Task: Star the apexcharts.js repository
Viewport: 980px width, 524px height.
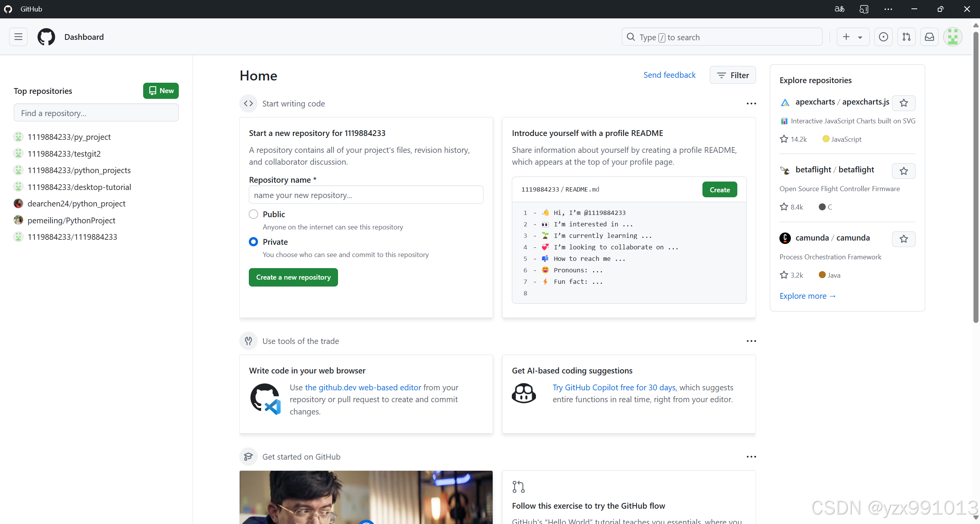Action: coord(903,103)
